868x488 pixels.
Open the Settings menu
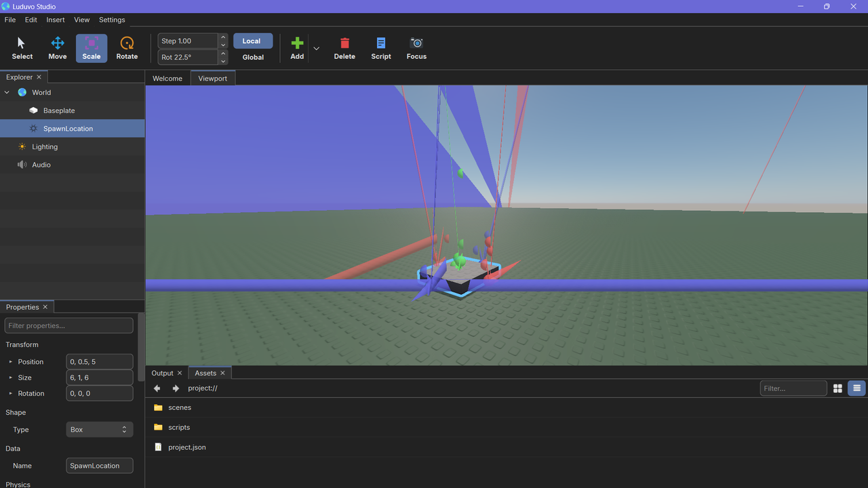coord(112,20)
